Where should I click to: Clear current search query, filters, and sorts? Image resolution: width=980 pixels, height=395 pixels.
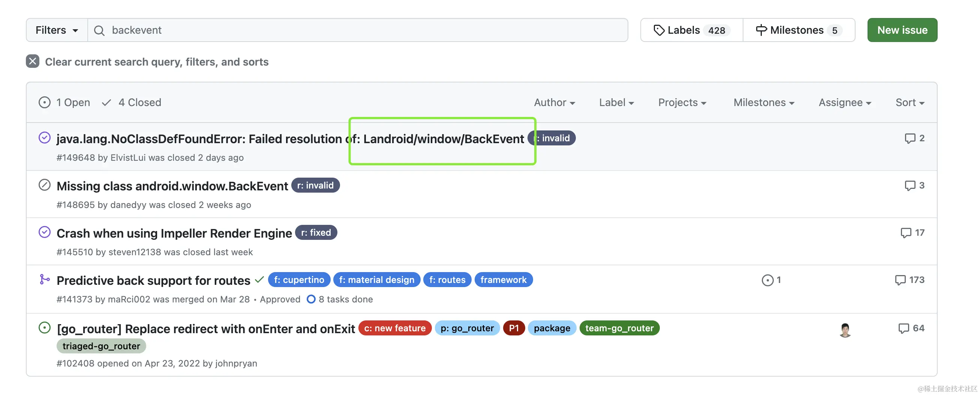click(157, 61)
